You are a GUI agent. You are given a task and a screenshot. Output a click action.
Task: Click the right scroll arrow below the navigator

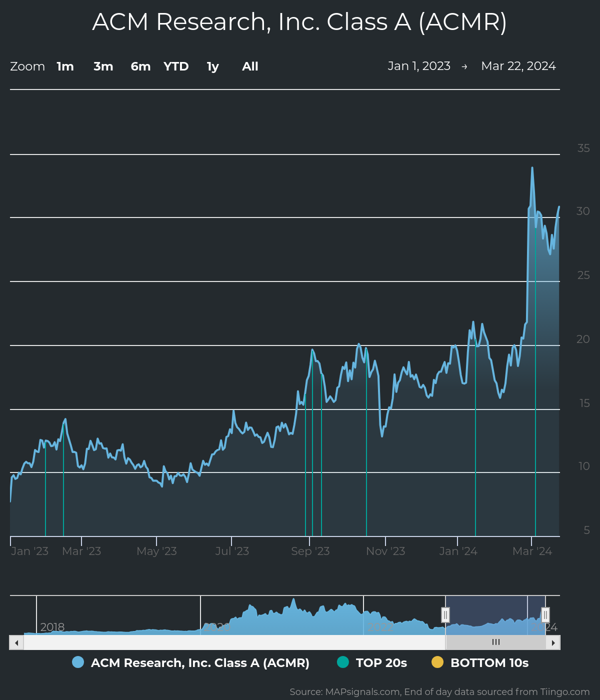[553, 642]
